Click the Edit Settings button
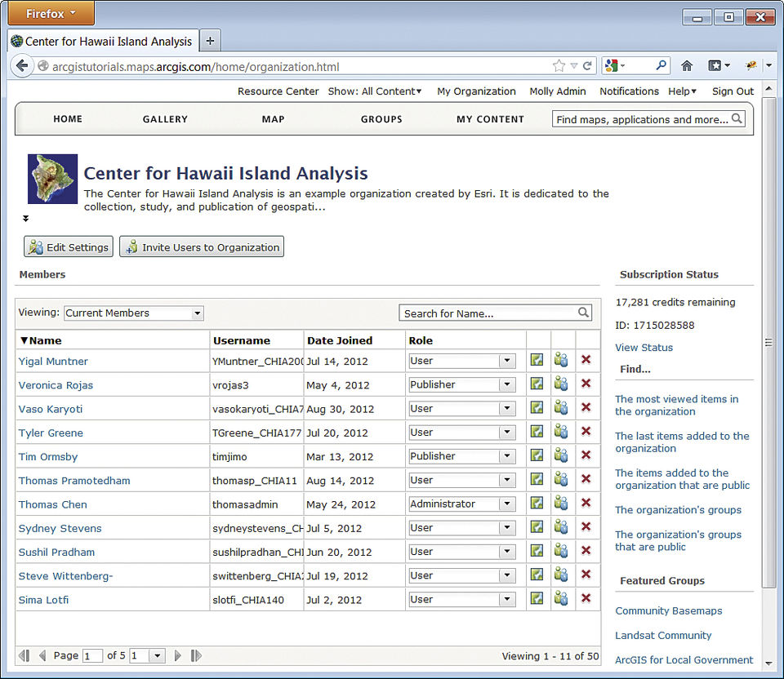 (x=69, y=246)
